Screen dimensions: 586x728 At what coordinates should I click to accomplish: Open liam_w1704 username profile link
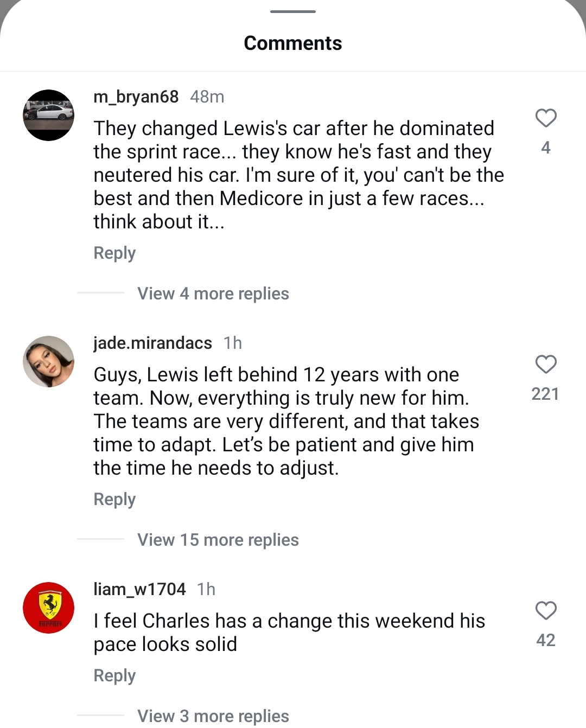pyautogui.click(x=139, y=589)
